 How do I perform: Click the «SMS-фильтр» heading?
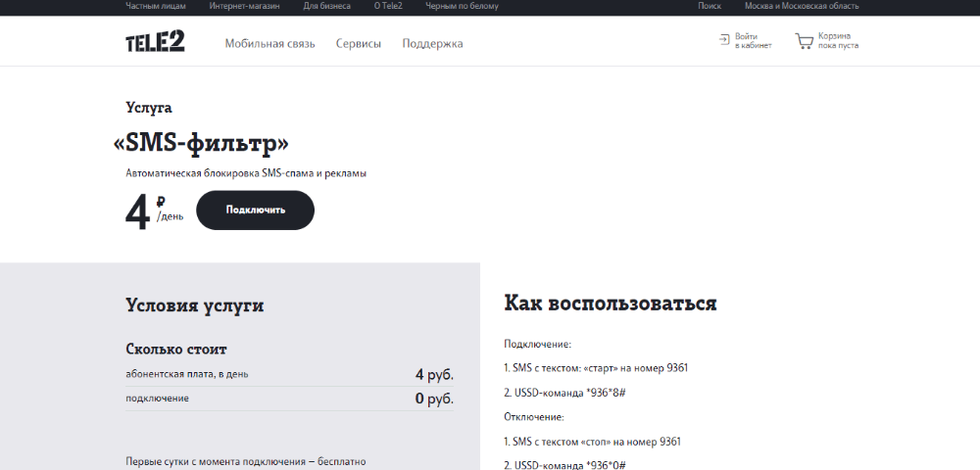(x=201, y=144)
